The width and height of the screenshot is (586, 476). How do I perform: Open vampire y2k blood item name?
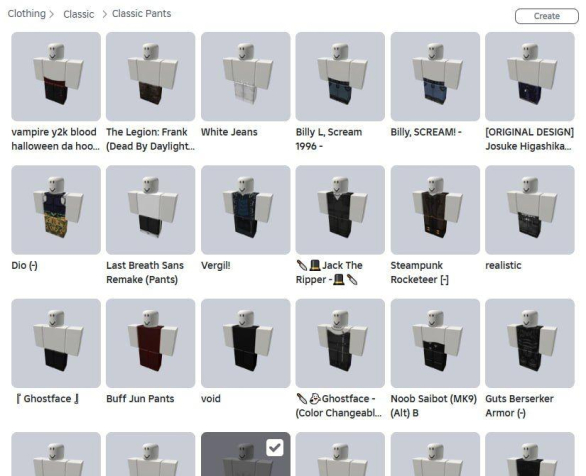click(55, 139)
